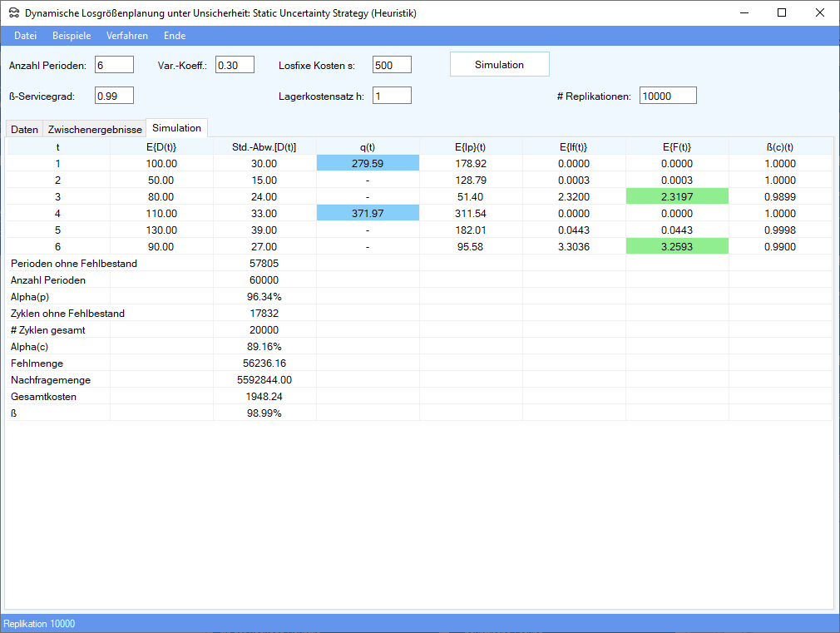Screen dimensions: 840x633
Task: Select the blue q(t) cell 279.59
Action: 368,164
